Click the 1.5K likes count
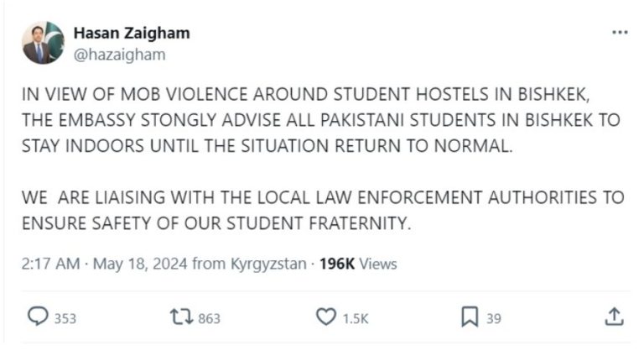Image resolution: width=644 pixels, height=356 pixels. pyautogui.click(x=354, y=318)
